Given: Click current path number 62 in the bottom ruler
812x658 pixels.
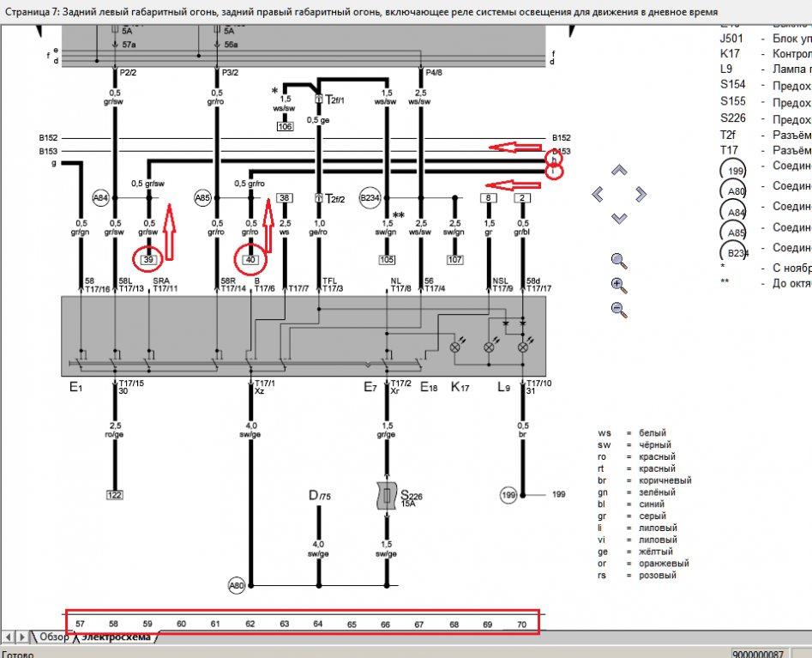Looking at the screenshot, I should [x=250, y=624].
